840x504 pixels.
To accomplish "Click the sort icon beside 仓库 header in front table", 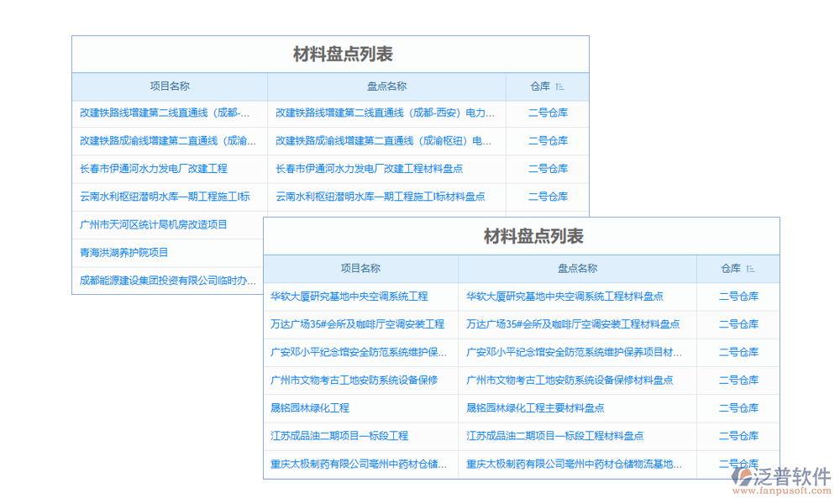I will click(752, 269).
